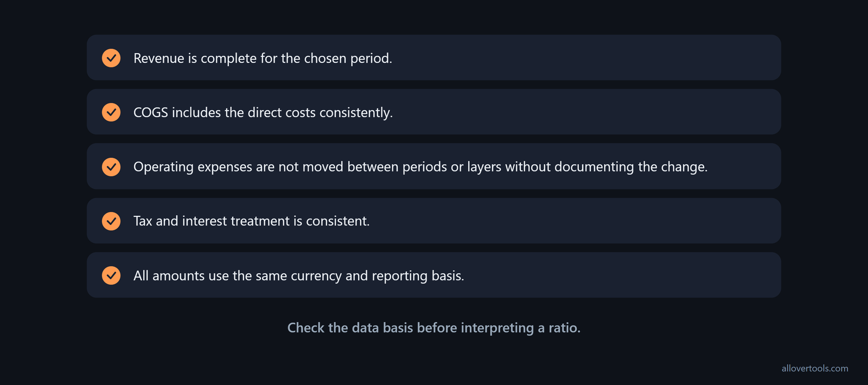868x385 pixels.
Task: Select 'All amounts use the same currency' sentence
Action: tap(299, 275)
